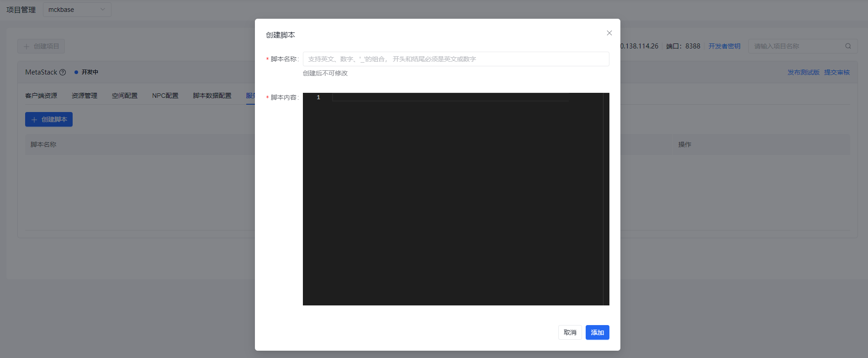Focus the 脚本名称 input field

click(x=455, y=59)
